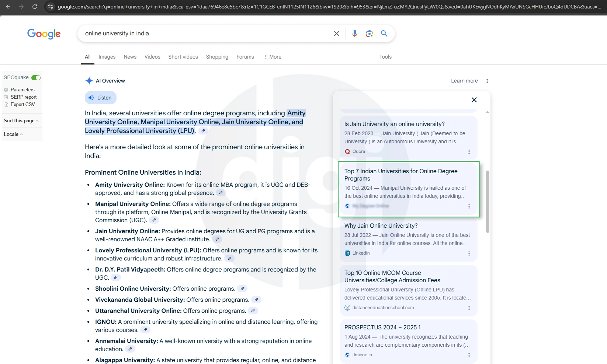Open source link icon after LPU bullet
This screenshot has width=607, height=364.
pos(229,258)
